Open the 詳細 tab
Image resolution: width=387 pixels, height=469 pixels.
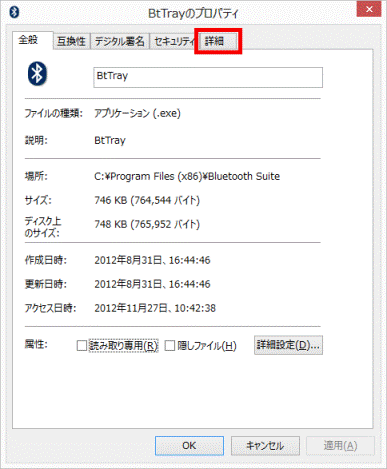point(218,41)
